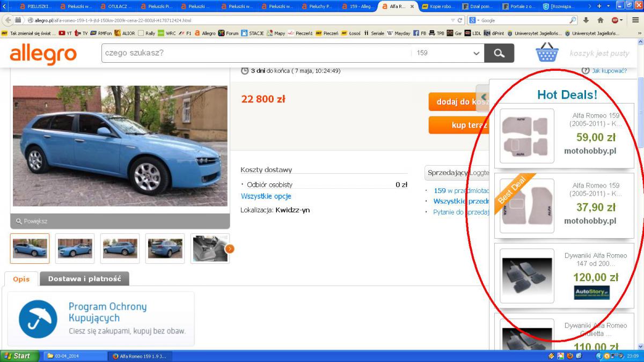Open the RMFon bookmark

pyautogui.click(x=101, y=33)
